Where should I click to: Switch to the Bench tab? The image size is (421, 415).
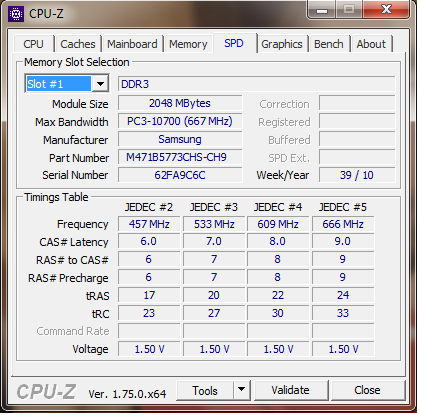pyautogui.click(x=329, y=44)
